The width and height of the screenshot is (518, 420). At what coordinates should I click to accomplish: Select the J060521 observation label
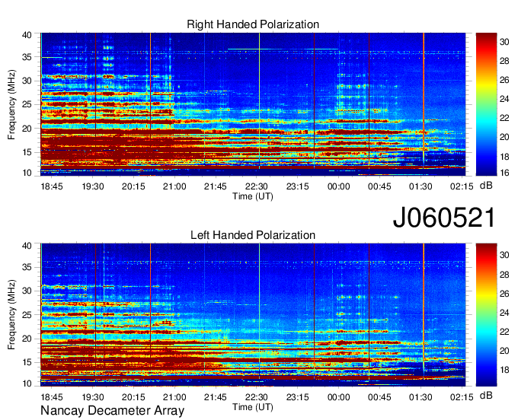pyautogui.click(x=444, y=218)
